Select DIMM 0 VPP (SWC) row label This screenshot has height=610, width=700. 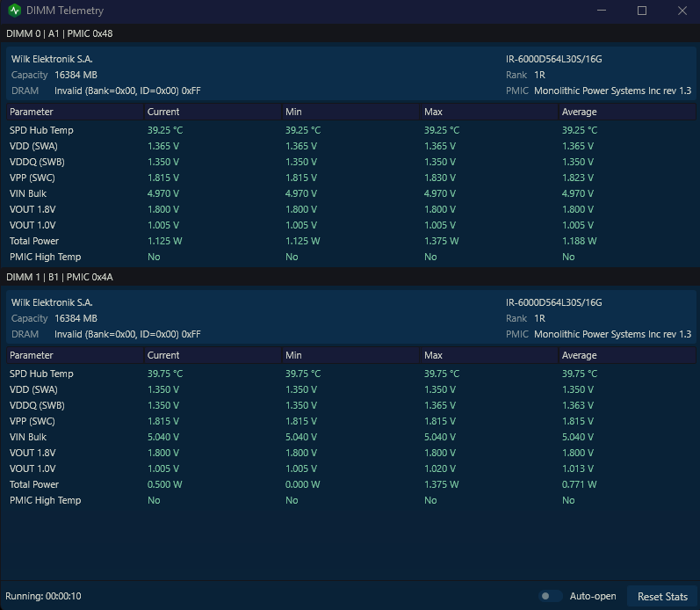point(32,178)
